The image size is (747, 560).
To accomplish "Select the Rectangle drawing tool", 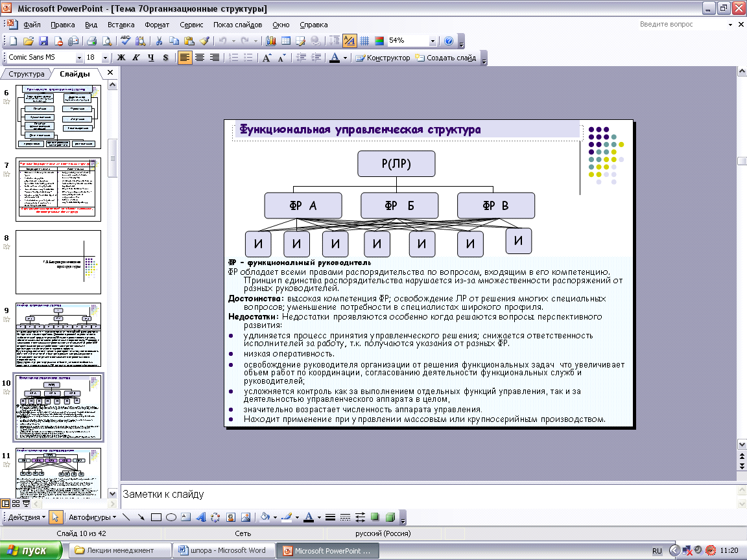I will coord(156,517).
